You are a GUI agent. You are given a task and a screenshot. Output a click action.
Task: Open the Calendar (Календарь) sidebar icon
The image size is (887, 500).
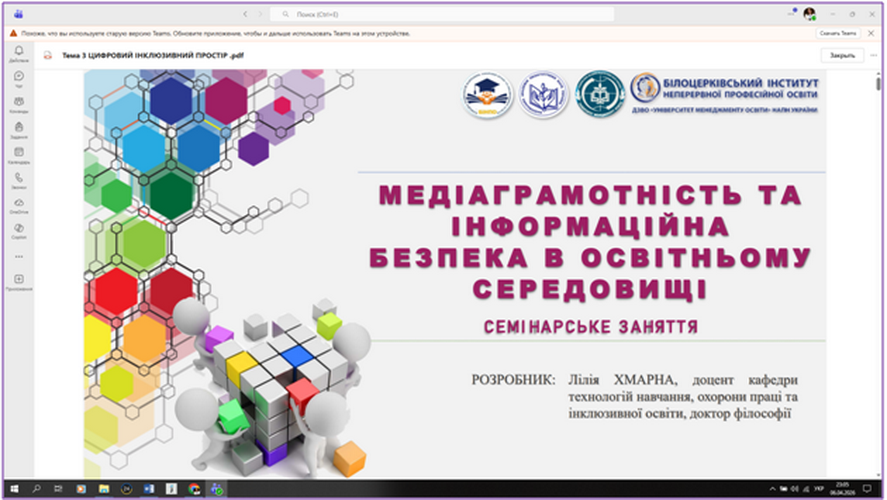[x=19, y=154]
